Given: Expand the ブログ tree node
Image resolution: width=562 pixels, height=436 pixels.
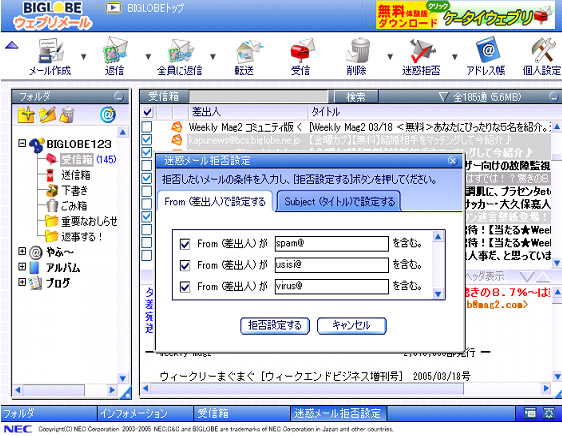Looking at the screenshot, I should coord(22,282).
